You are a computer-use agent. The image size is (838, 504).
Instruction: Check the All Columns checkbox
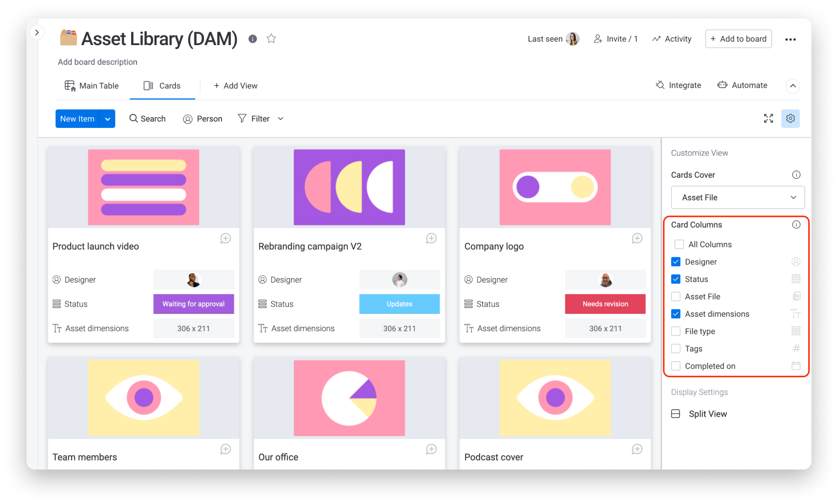(679, 245)
